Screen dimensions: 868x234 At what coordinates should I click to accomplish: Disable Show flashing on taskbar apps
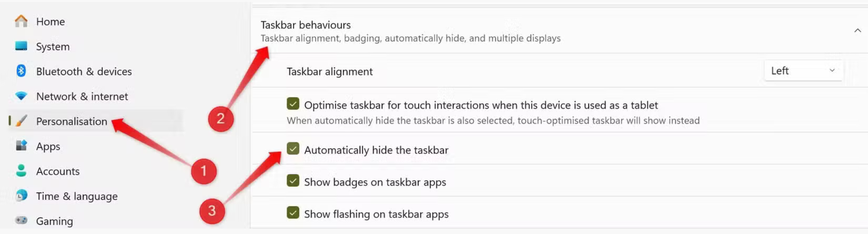pyautogui.click(x=293, y=213)
